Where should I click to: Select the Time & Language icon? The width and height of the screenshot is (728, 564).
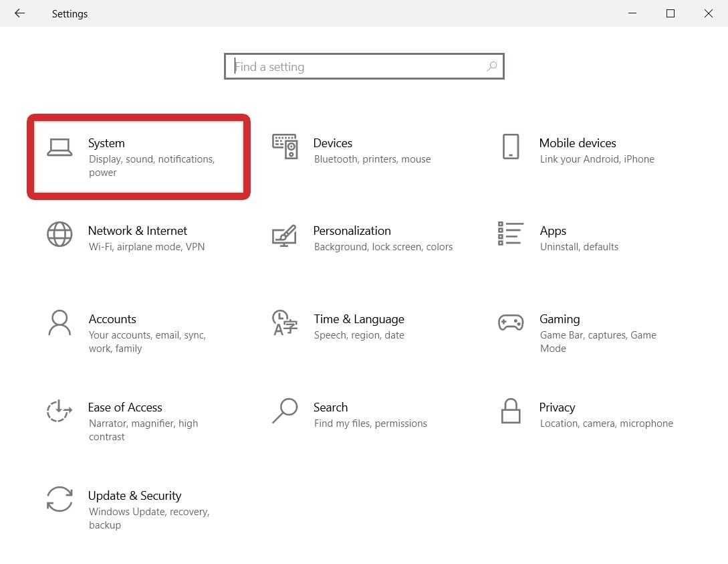point(285,322)
